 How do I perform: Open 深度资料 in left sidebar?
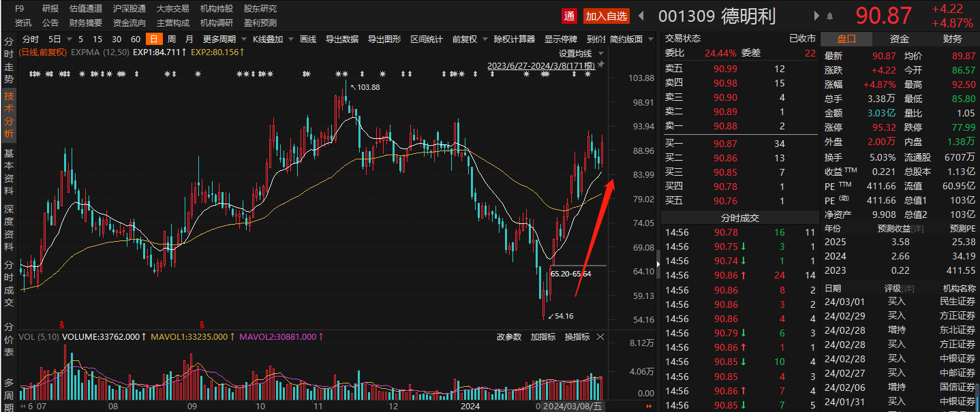9,227
